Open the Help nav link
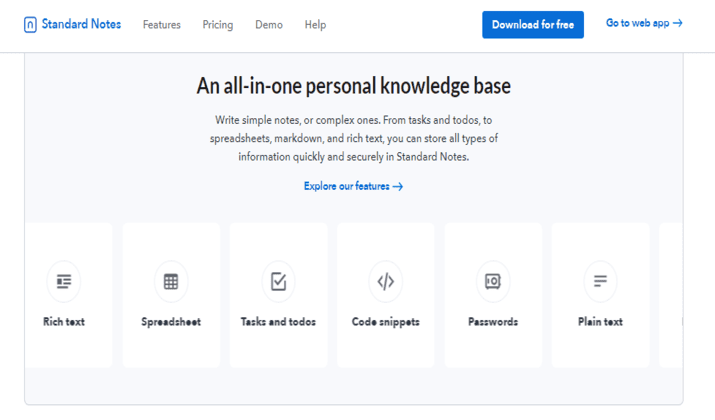 (x=316, y=25)
